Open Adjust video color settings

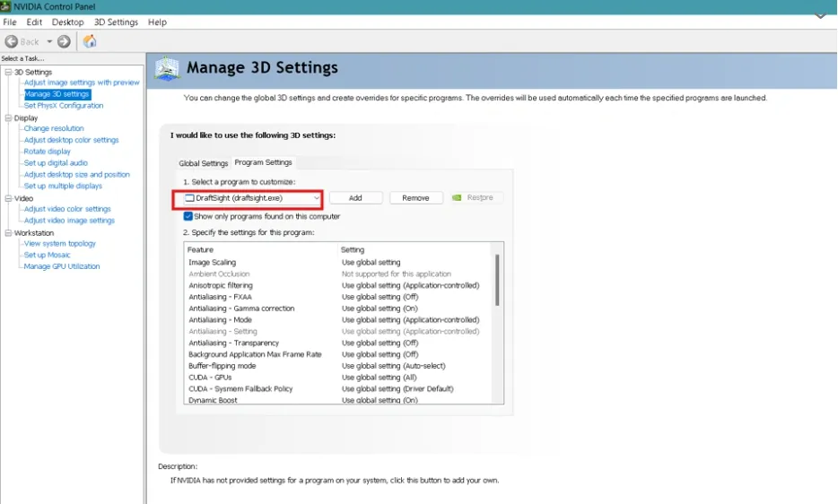(x=67, y=209)
